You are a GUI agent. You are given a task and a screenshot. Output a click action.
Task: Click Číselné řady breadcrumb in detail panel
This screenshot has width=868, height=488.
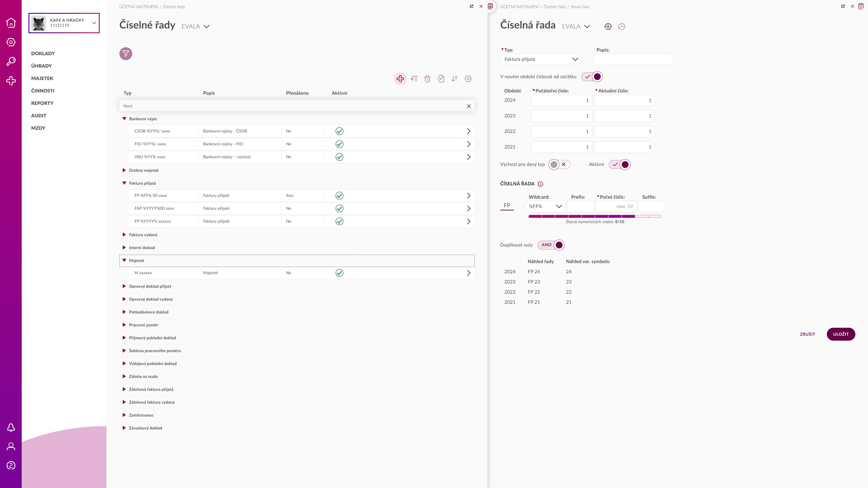coord(554,7)
